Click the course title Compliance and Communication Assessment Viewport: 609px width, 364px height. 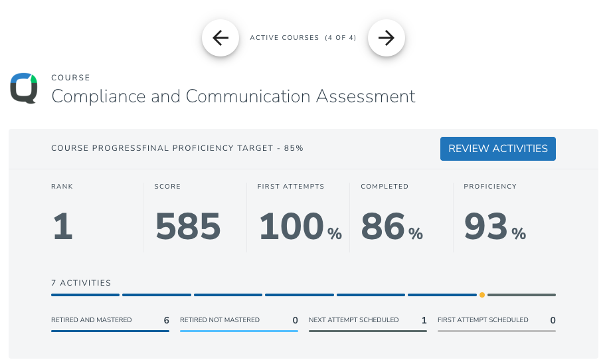click(x=233, y=96)
